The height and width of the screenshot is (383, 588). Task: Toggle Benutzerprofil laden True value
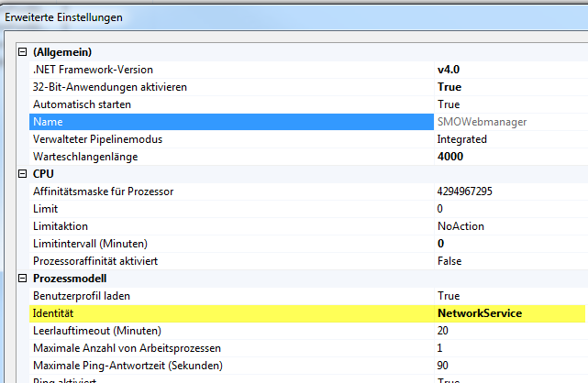pos(449,296)
